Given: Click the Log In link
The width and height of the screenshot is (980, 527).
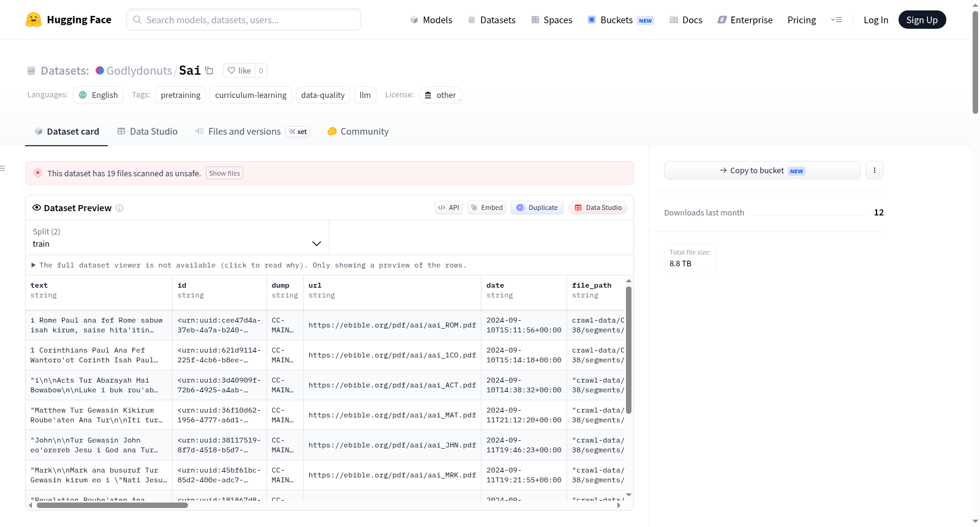Looking at the screenshot, I should click(x=876, y=20).
